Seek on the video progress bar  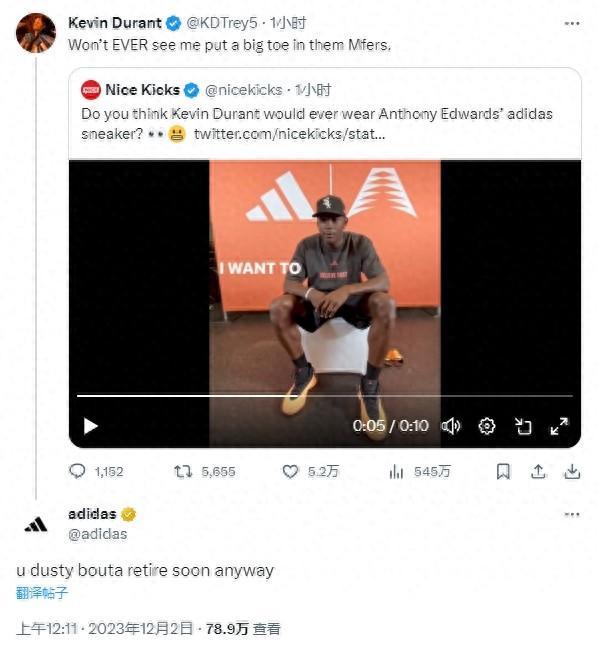coord(324,395)
